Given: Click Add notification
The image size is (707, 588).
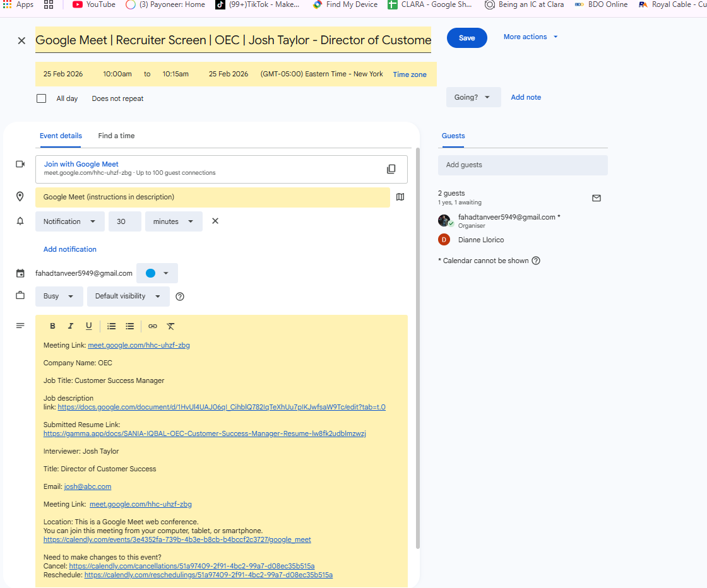Looking at the screenshot, I should [70, 250].
